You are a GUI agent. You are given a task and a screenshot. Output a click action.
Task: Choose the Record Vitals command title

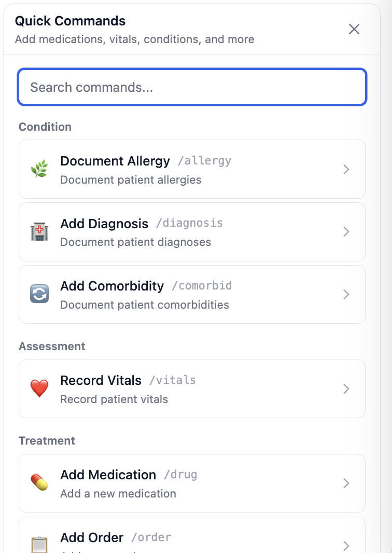(101, 380)
